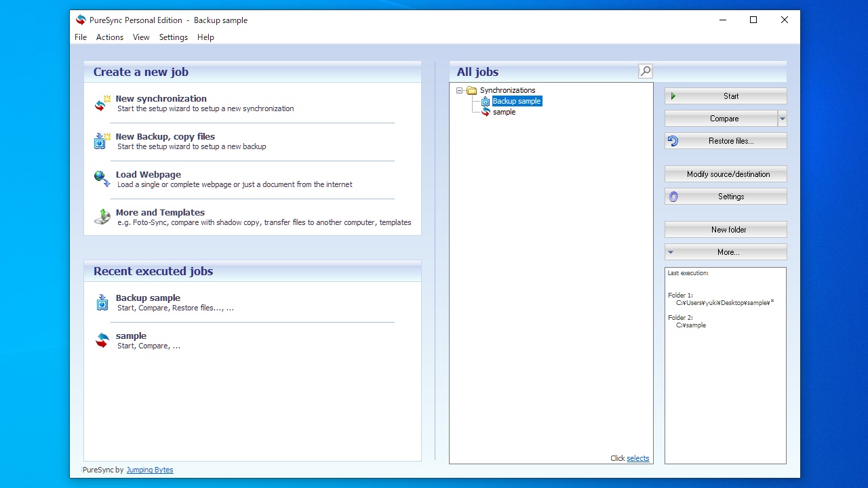Maximize the PureSync window
Viewport: 868px width, 488px height.
(x=753, y=20)
